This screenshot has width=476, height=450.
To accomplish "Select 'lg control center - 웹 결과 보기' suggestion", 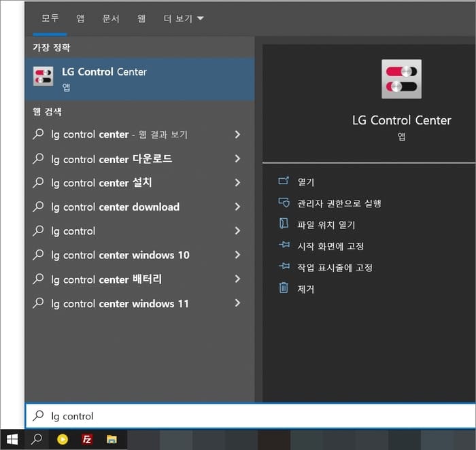I will 119,135.
